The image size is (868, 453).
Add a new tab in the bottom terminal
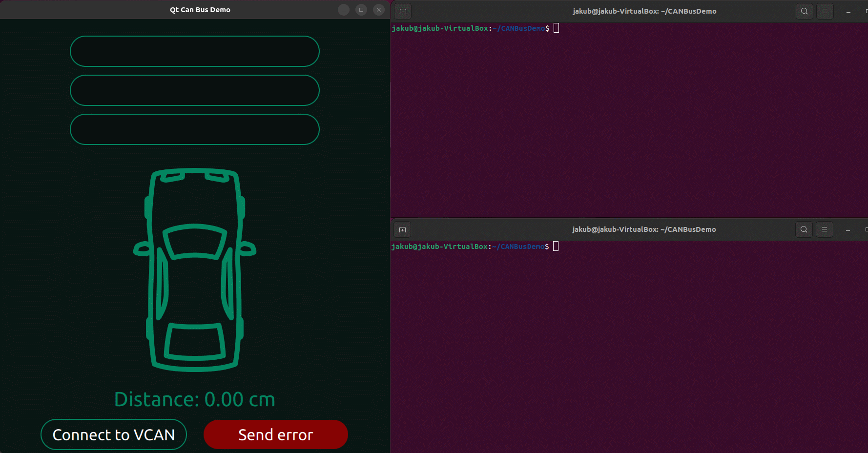[x=402, y=229]
